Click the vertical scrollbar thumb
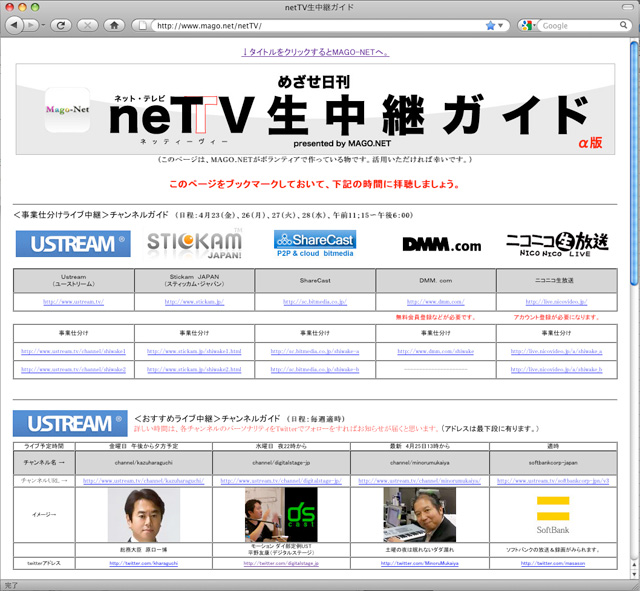The image size is (640, 591). coord(634,163)
